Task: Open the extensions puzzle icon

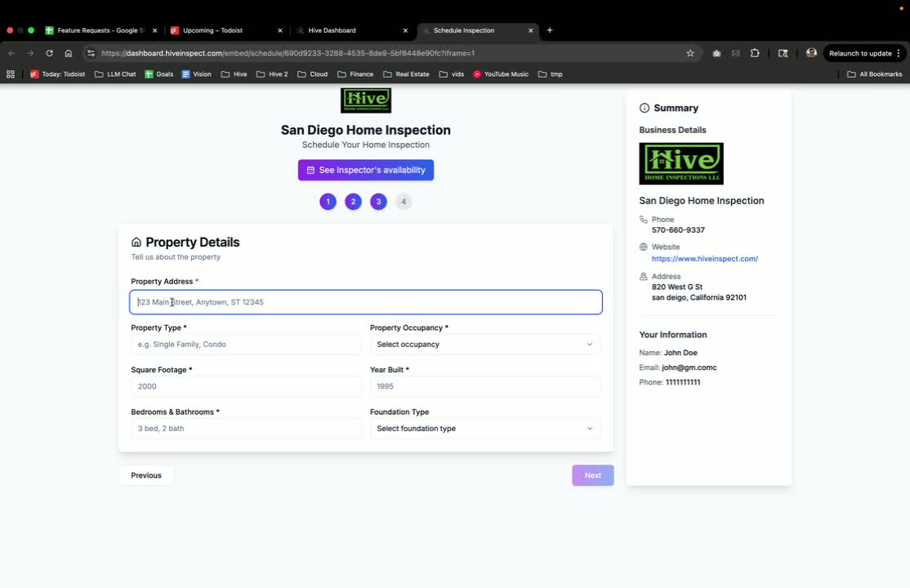Action: pyautogui.click(x=755, y=53)
